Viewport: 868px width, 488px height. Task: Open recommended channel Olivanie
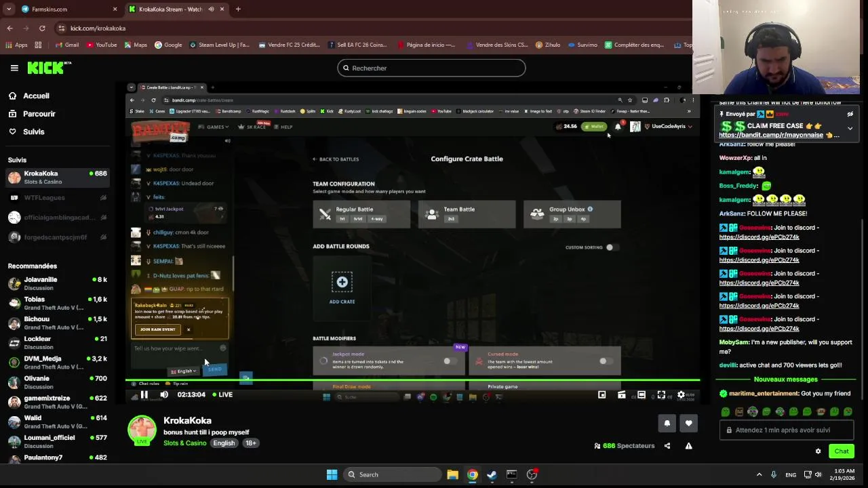click(58, 382)
